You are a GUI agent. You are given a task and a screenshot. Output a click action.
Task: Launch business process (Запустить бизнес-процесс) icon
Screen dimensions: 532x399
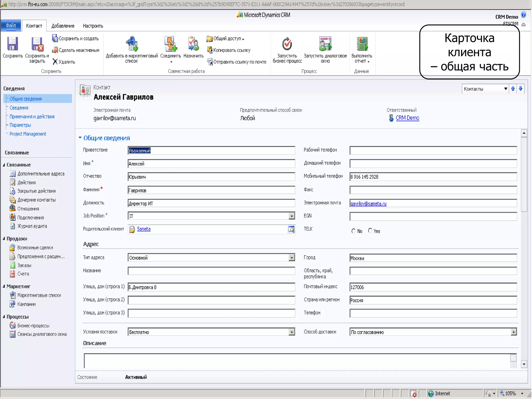(287, 44)
